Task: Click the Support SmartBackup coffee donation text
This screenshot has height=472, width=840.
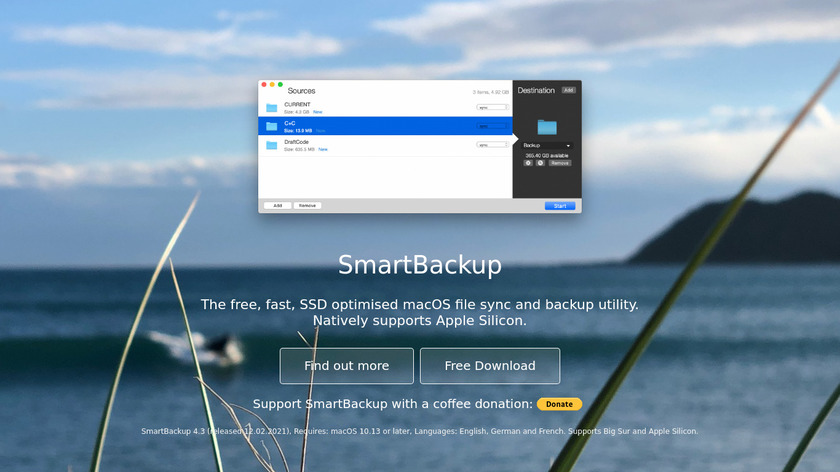Action: coord(393,404)
